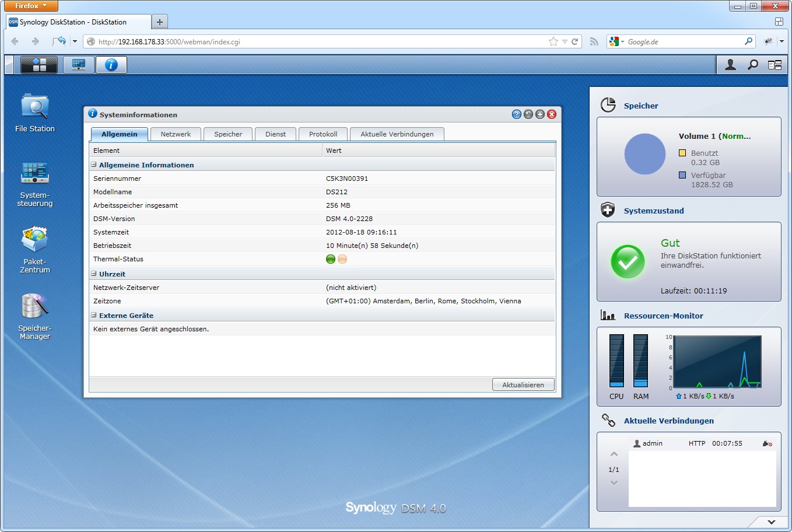Click the orange thermal status indicator

click(342, 259)
